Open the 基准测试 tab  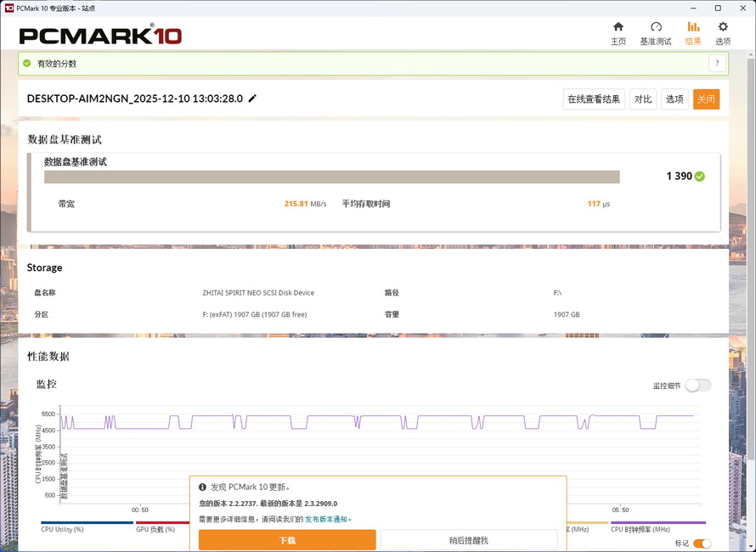pyautogui.click(x=656, y=31)
